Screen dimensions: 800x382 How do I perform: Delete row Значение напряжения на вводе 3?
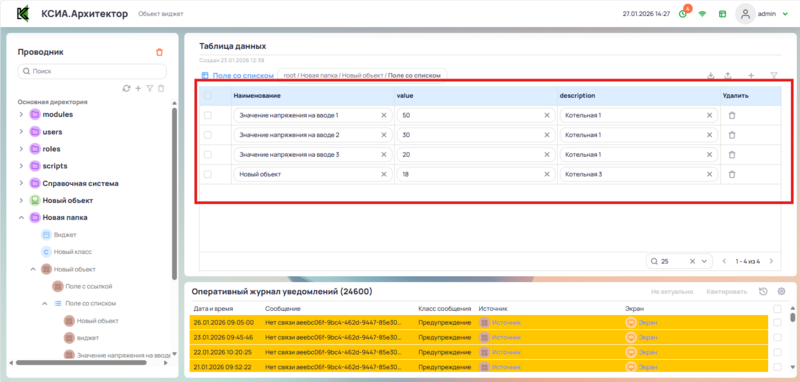pyautogui.click(x=732, y=155)
